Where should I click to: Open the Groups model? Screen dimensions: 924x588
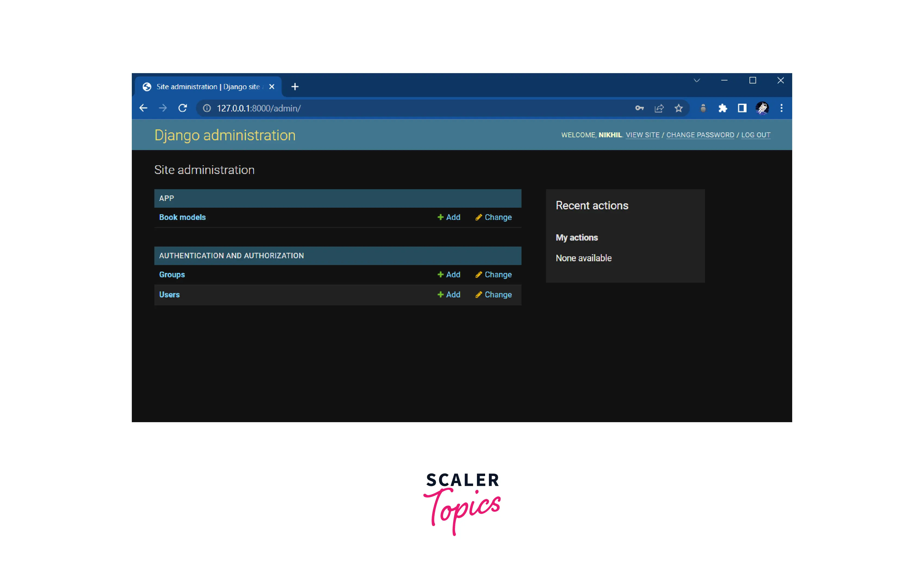coord(172,275)
